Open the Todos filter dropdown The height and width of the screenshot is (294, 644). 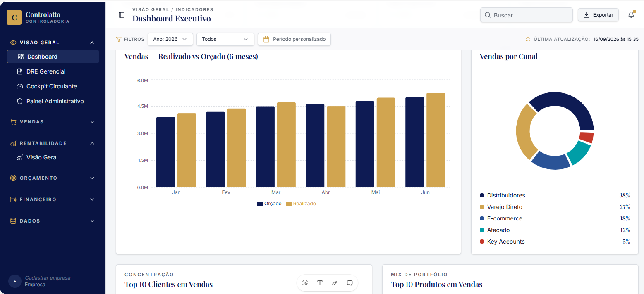point(225,39)
